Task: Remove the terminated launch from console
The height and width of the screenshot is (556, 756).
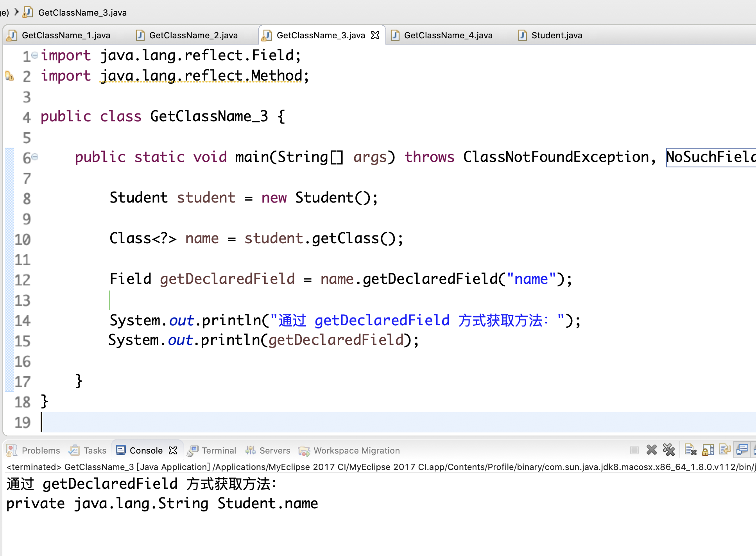Action: click(651, 450)
